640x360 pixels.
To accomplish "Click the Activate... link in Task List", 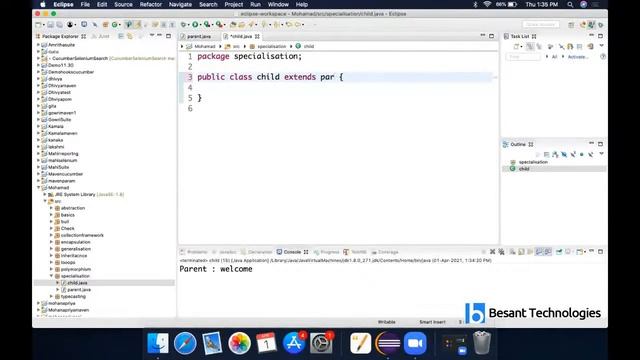I will tap(578, 57).
